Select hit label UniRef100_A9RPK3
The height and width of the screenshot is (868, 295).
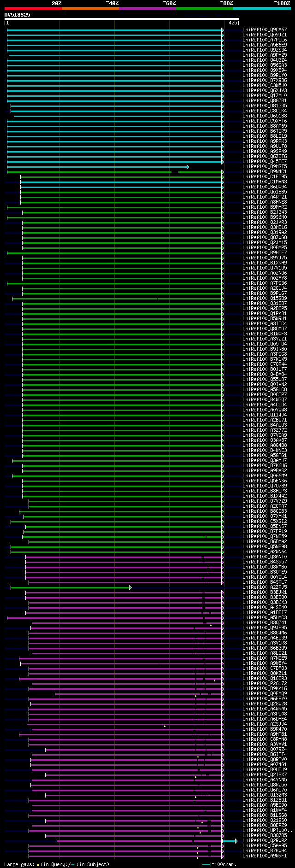pyautogui.click(x=265, y=141)
